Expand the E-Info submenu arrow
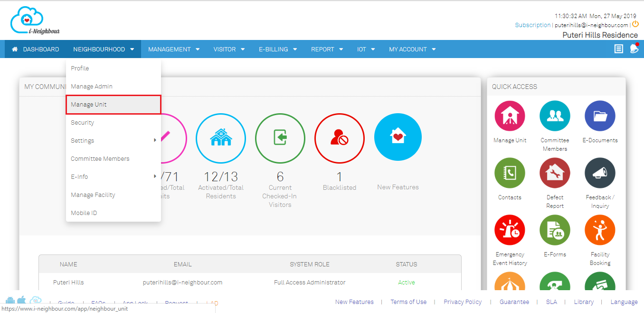 (155, 176)
